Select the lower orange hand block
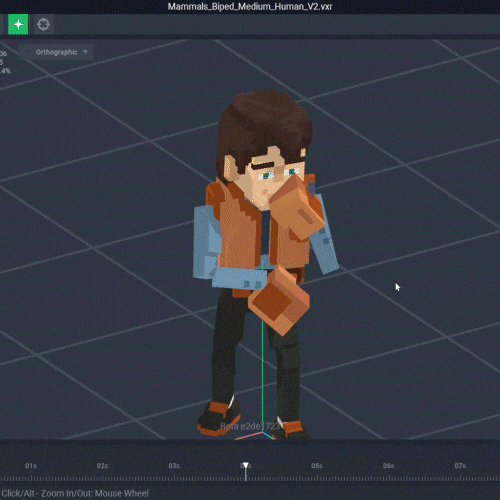 279,300
